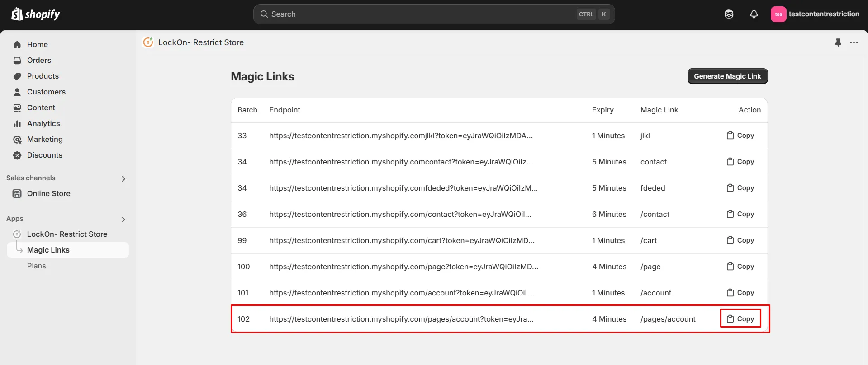Select Magic Links sub-item
The image size is (868, 365).
click(x=68, y=250)
